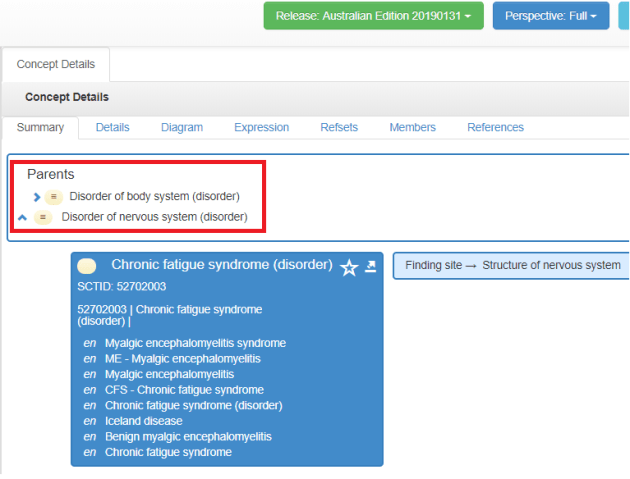Collapse the Disorder of nervous system parent
The height and width of the screenshot is (479, 630).
pyautogui.click(x=23, y=217)
